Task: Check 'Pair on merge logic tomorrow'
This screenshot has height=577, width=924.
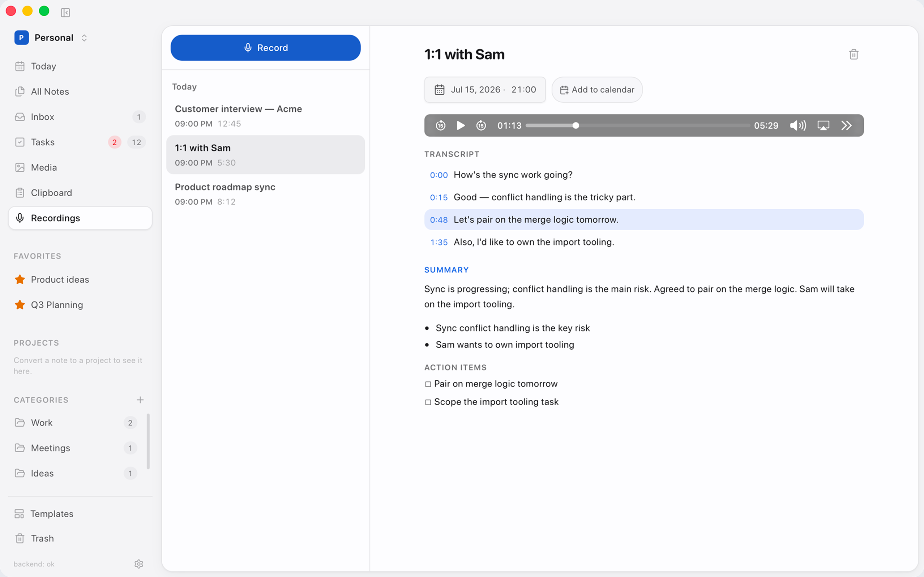Action: click(x=428, y=384)
